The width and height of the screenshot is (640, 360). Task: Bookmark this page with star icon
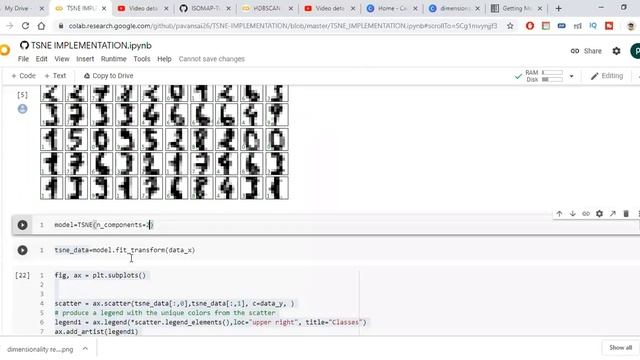tap(510, 26)
